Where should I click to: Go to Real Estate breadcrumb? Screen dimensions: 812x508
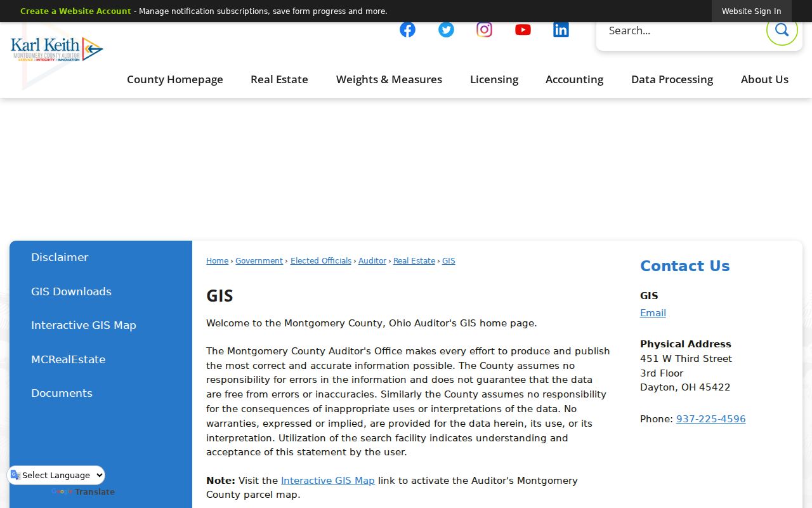(414, 261)
